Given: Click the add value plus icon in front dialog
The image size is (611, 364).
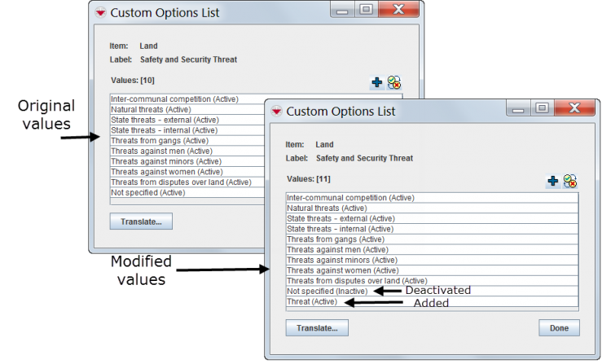Looking at the screenshot, I should [553, 181].
